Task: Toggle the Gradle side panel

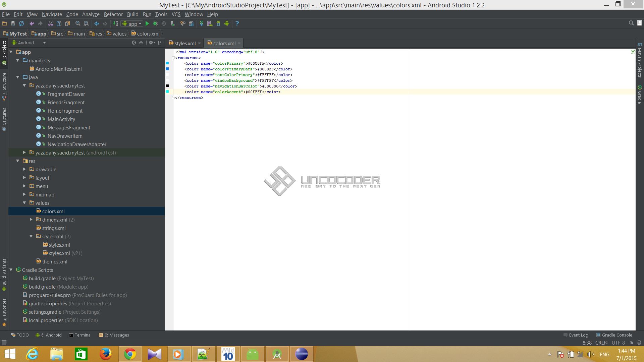Action: click(x=640, y=95)
